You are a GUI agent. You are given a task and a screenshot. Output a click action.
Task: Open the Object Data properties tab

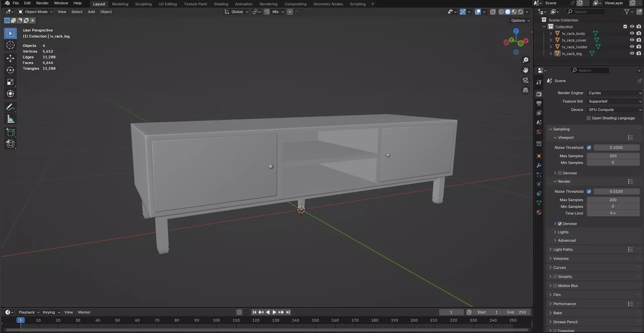pos(539,203)
